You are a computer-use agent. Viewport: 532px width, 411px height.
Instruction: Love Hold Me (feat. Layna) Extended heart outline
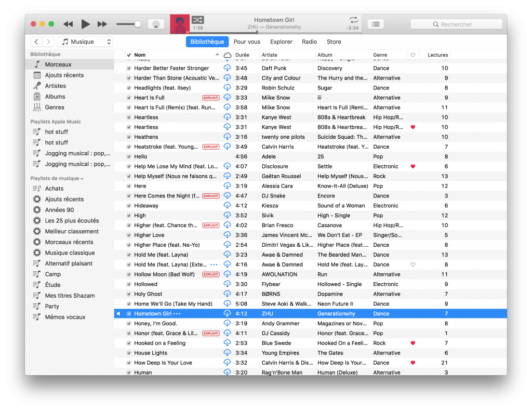[413, 264]
